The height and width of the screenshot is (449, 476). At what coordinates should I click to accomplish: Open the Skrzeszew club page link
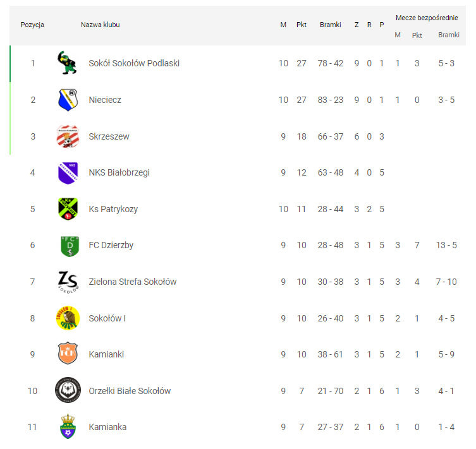pyautogui.click(x=109, y=136)
